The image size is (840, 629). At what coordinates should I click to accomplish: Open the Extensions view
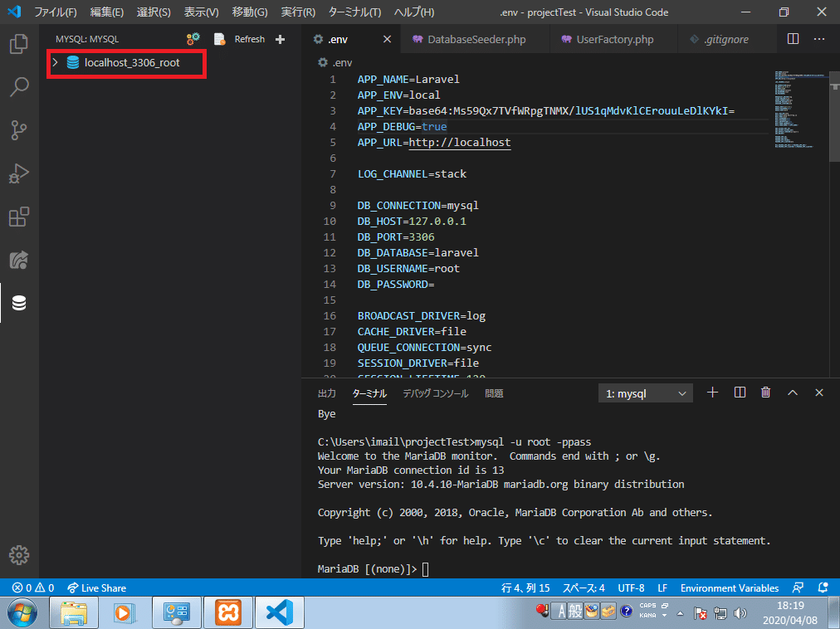click(x=19, y=217)
